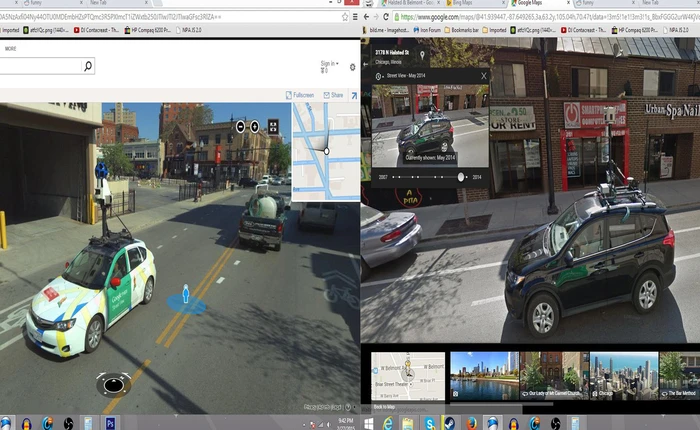The width and height of the screenshot is (700, 430).
Task: Open the Windows Start button on the taskbar
Action: pos(369,423)
